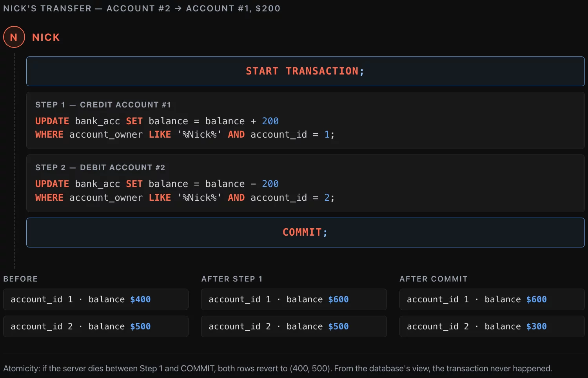Click the Atomicity footnote sentence
Image resolution: width=588 pixels, height=378 pixels.
tap(278, 369)
